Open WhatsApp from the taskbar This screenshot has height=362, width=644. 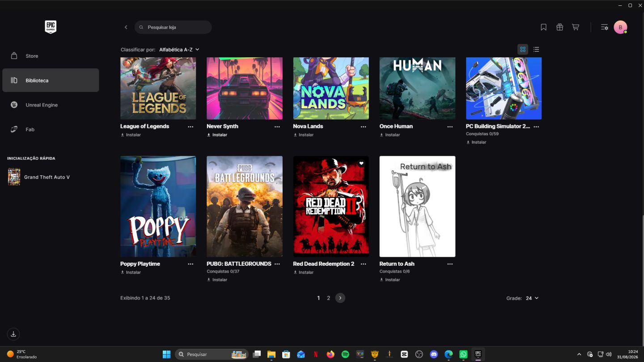point(463,354)
